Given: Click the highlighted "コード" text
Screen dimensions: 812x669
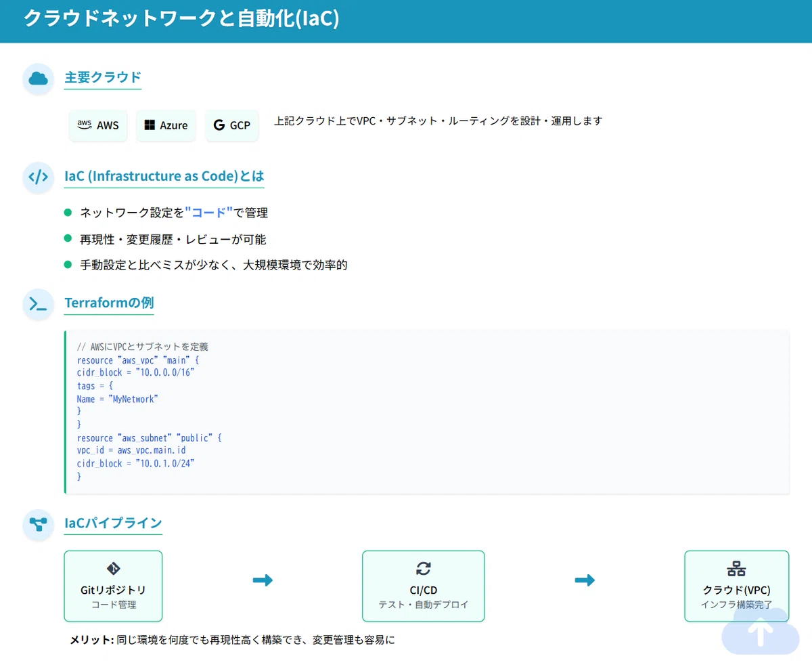Looking at the screenshot, I should coord(208,213).
